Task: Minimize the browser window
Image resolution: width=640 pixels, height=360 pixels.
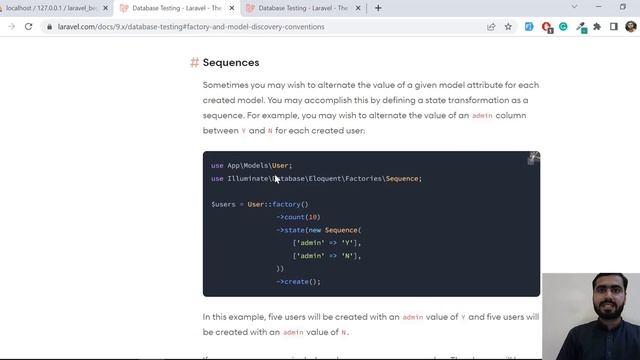Action: click(598, 7)
